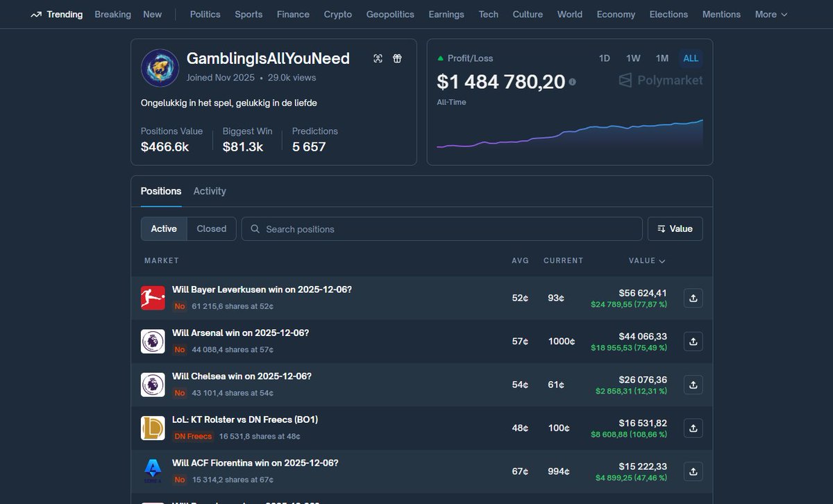Go to Mentions category

pos(721,15)
